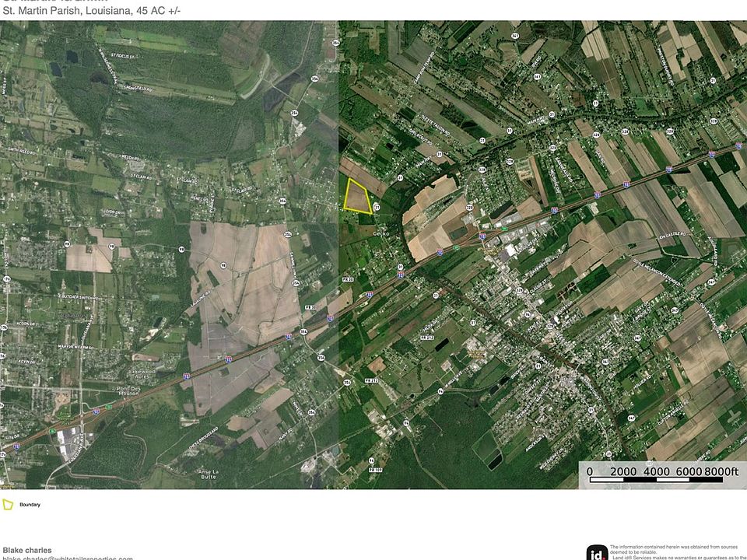The height and width of the screenshot is (560, 747).
Task: Click the 'SMITH REED RD' road label
Action: point(22,152)
